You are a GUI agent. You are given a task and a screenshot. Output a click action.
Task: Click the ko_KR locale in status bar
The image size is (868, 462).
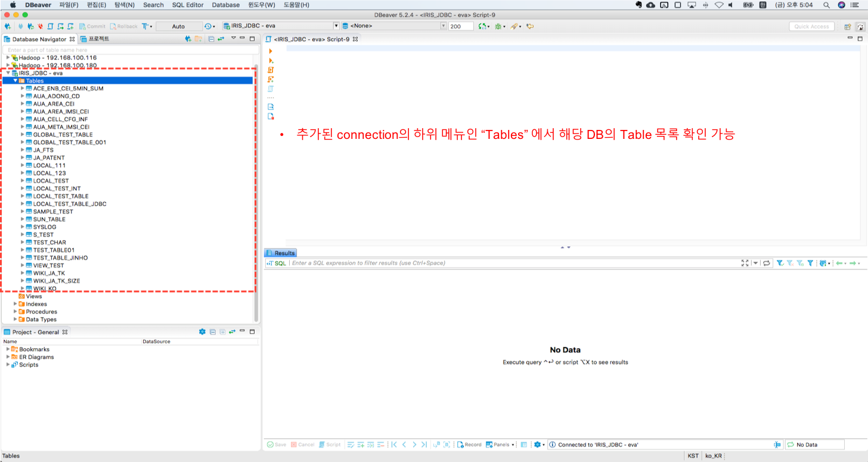(x=714, y=456)
